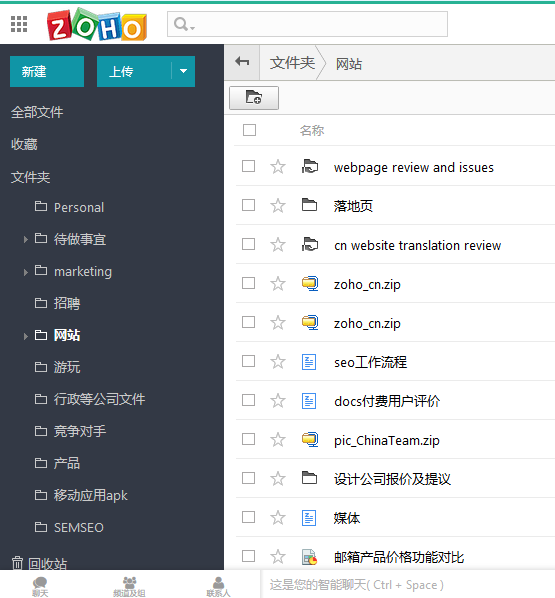Click the new folder toolbar icon
This screenshot has width=555, height=598.
point(254,98)
